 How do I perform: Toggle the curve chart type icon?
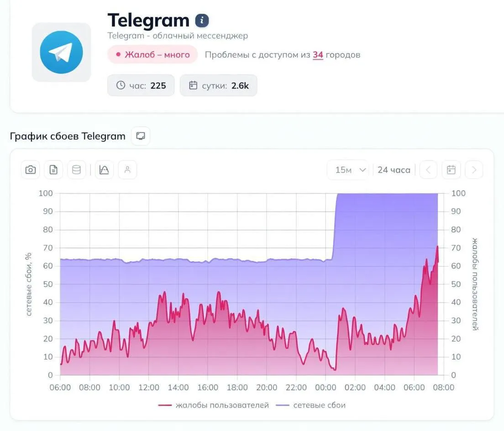click(104, 170)
